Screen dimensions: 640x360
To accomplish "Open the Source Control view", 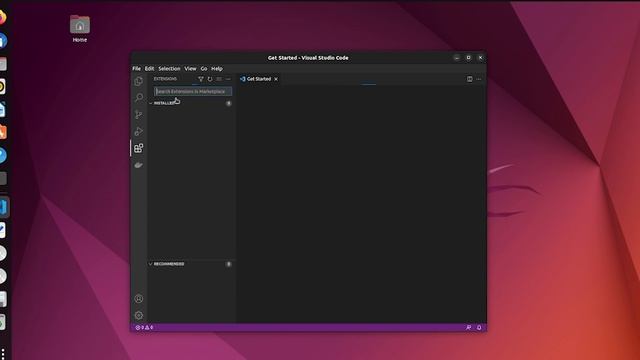I will click(x=139, y=114).
